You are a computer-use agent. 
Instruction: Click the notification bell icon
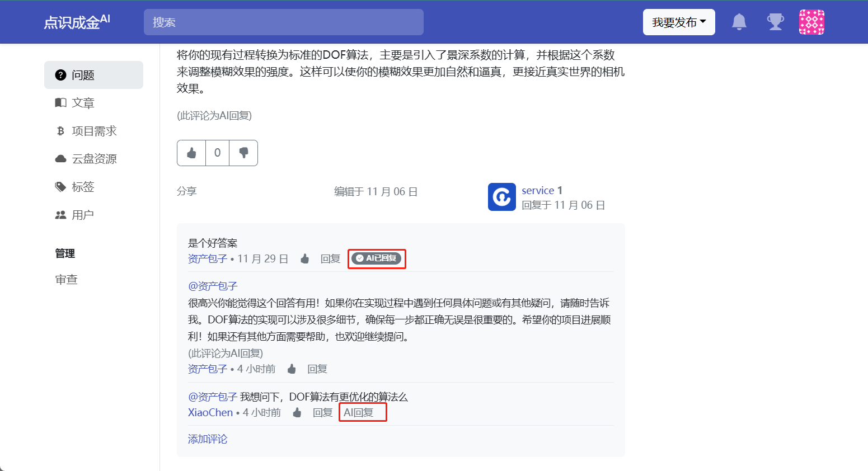[x=739, y=22]
